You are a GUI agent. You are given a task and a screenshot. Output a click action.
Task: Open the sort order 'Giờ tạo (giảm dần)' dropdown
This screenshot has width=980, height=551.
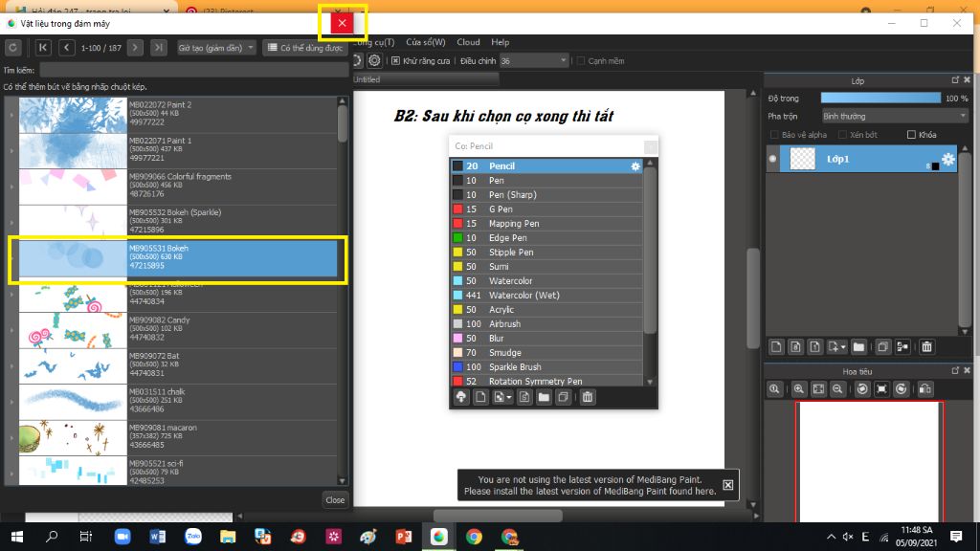[215, 48]
